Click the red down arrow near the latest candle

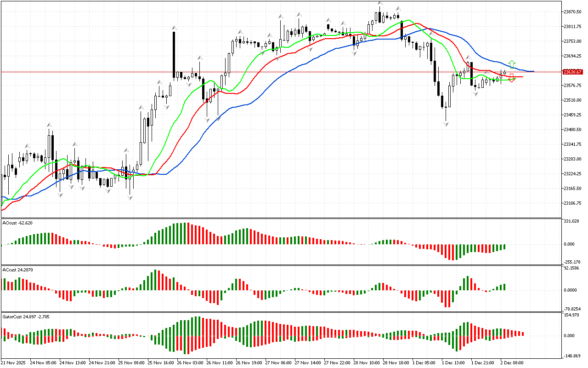pos(511,78)
